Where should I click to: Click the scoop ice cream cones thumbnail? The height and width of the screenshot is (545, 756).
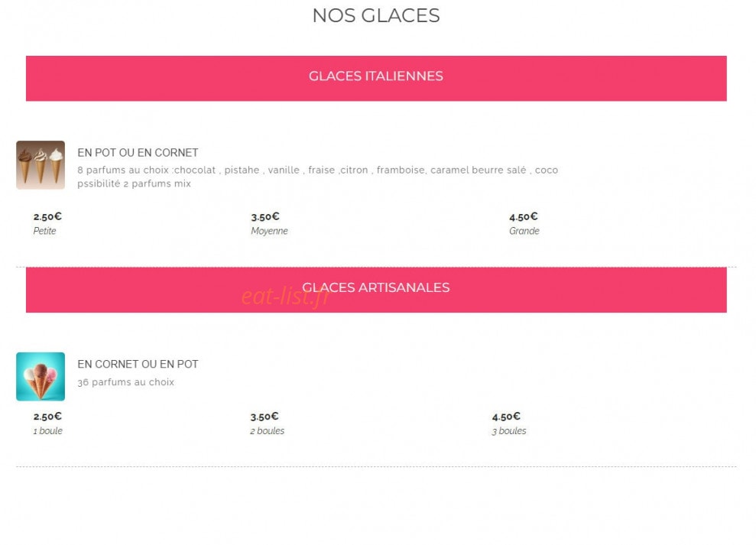41,377
